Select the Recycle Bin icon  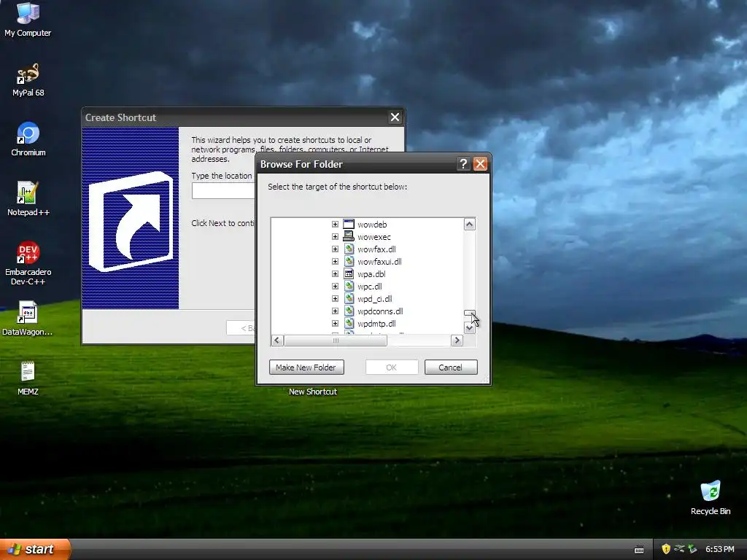point(711,497)
